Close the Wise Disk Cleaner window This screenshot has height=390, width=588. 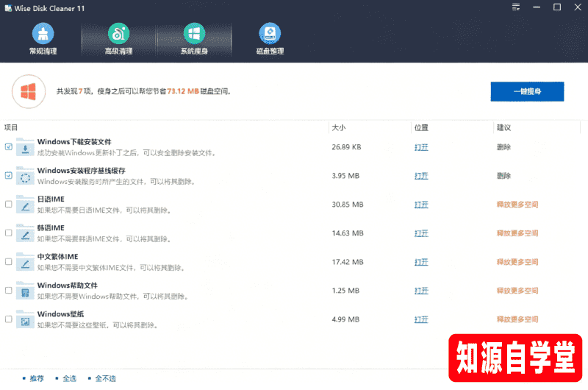[578, 7]
